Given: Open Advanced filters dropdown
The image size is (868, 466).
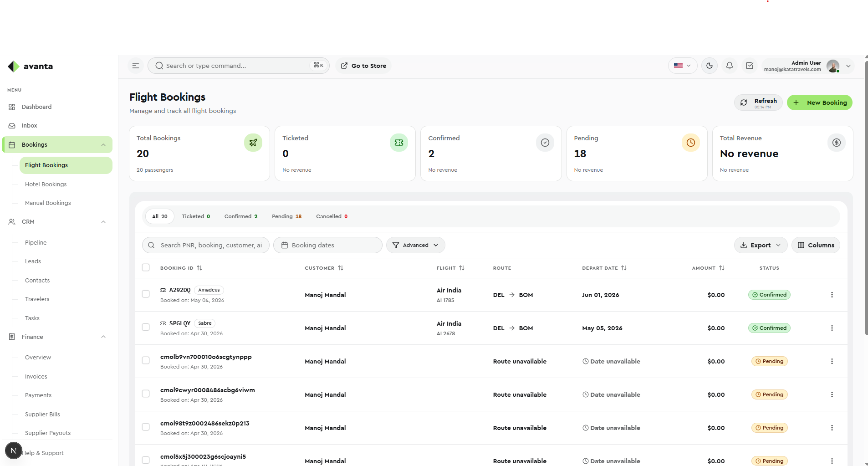Looking at the screenshot, I should pyautogui.click(x=416, y=245).
